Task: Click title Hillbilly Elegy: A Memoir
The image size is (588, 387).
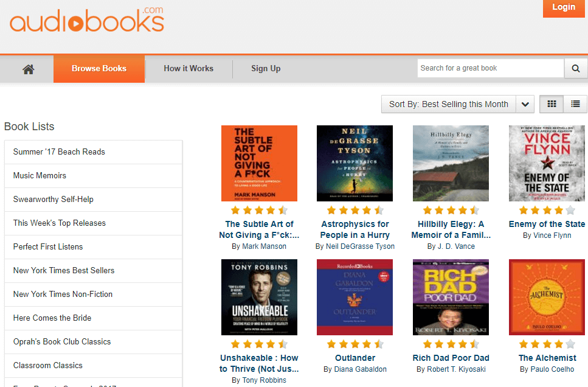Action: tap(451, 230)
